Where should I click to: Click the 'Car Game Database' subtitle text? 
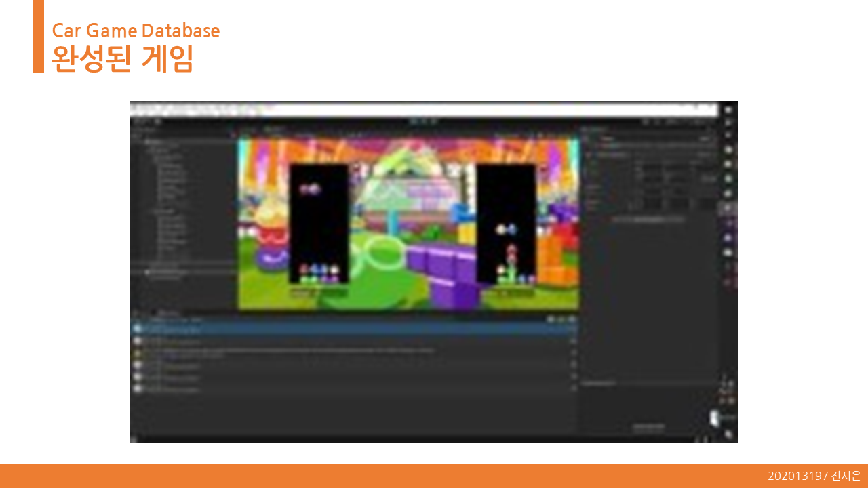tap(136, 30)
